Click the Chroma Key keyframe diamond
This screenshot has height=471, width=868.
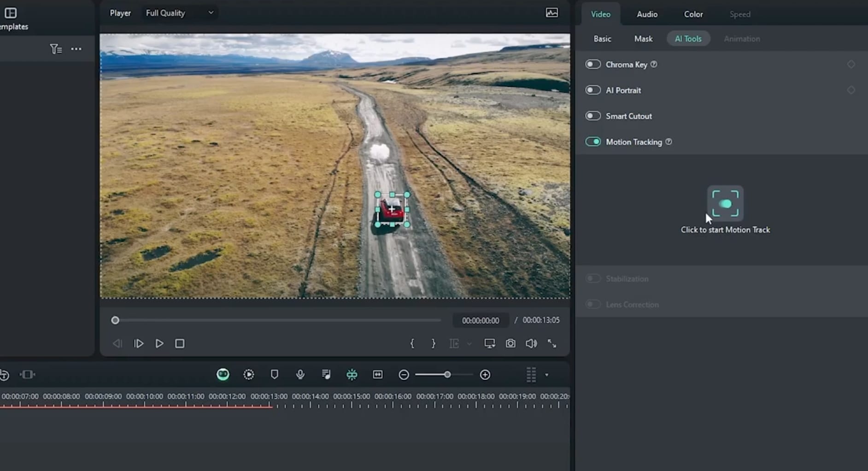click(x=851, y=65)
